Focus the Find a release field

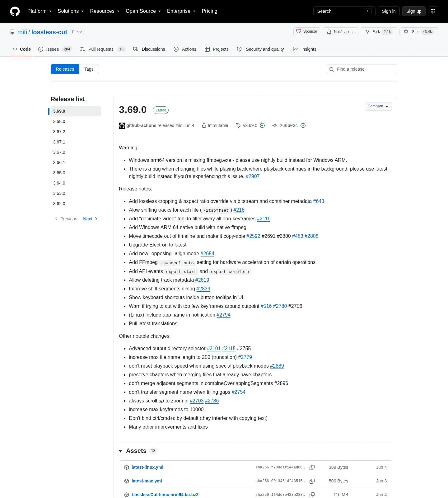362,69
